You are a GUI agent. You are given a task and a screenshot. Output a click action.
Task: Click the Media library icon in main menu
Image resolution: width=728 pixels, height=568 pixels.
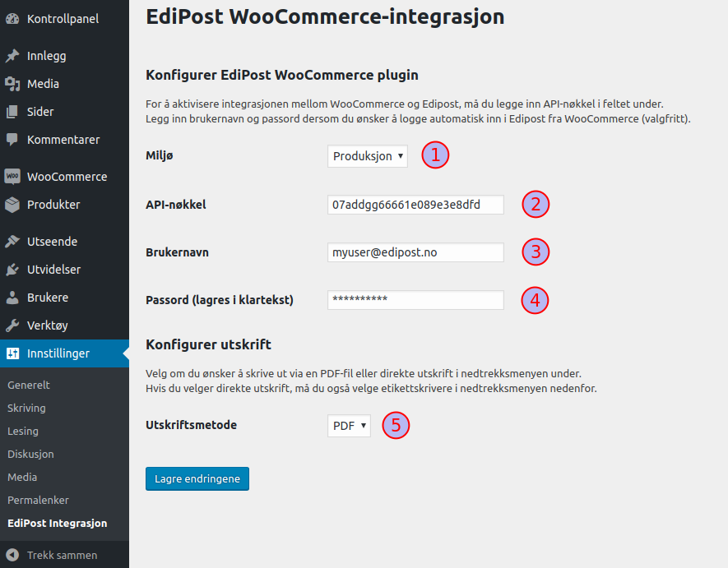click(x=12, y=84)
